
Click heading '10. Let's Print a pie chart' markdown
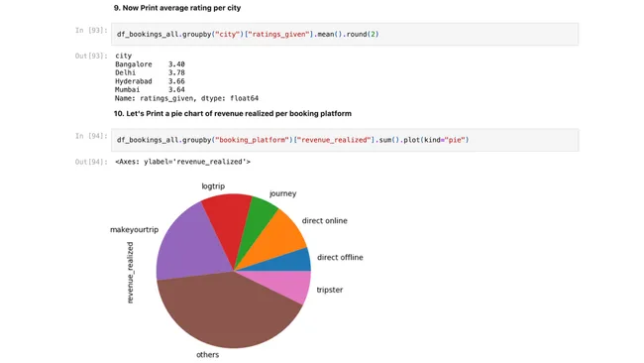[233, 113]
